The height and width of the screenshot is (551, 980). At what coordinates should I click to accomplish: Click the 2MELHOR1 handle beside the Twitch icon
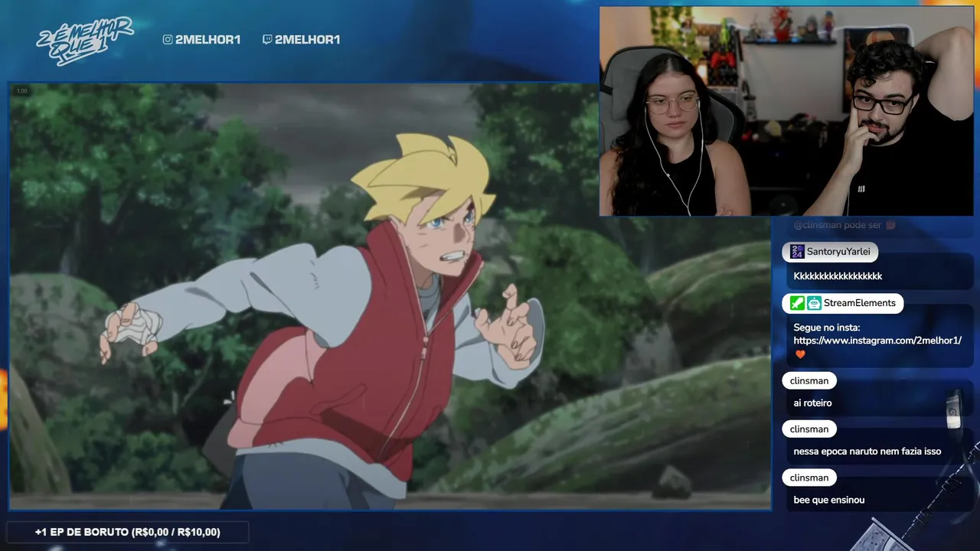[x=307, y=40]
